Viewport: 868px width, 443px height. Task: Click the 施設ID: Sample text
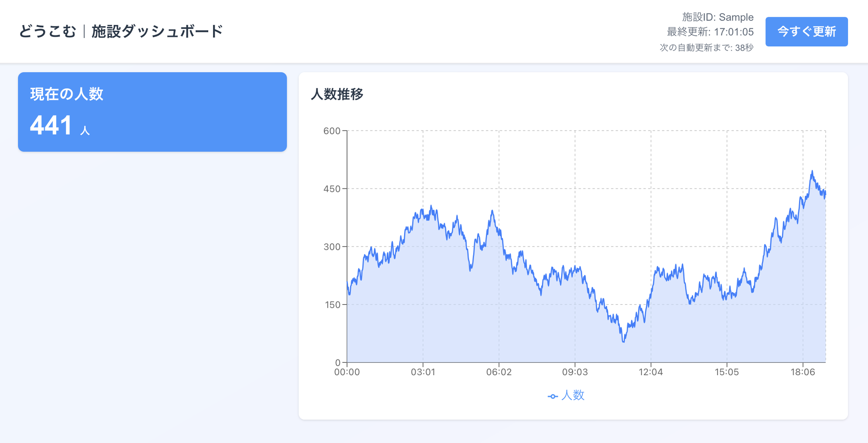718,17
